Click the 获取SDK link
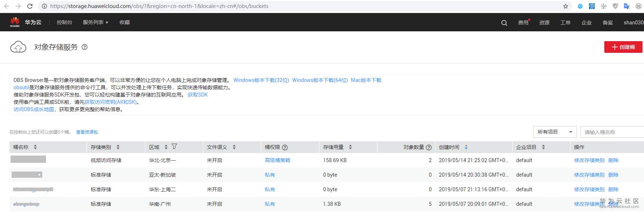 pos(198,95)
